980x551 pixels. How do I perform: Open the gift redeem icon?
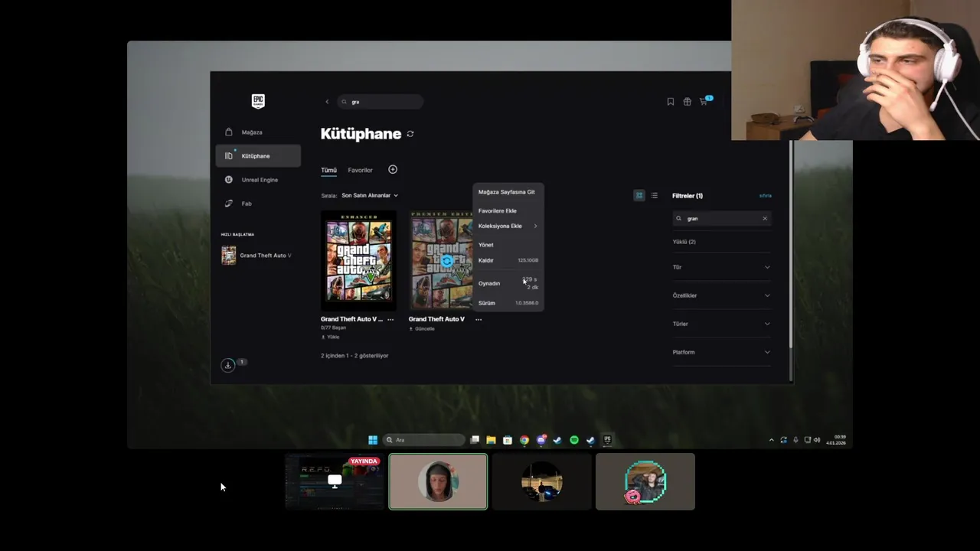click(688, 102)
